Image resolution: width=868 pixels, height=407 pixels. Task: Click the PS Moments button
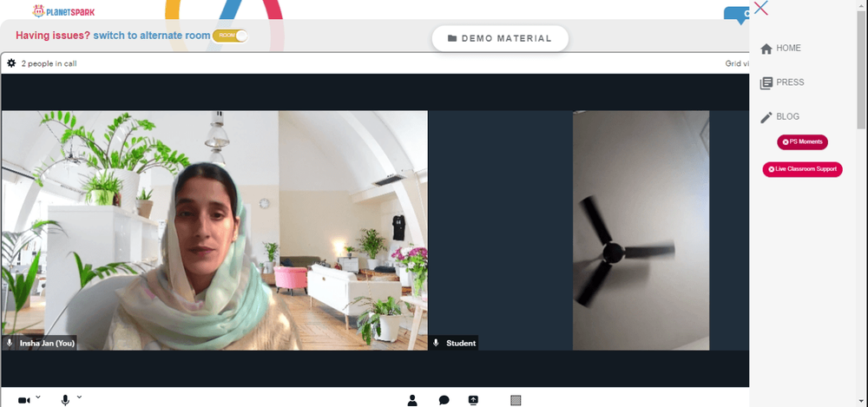click(802, 141)
